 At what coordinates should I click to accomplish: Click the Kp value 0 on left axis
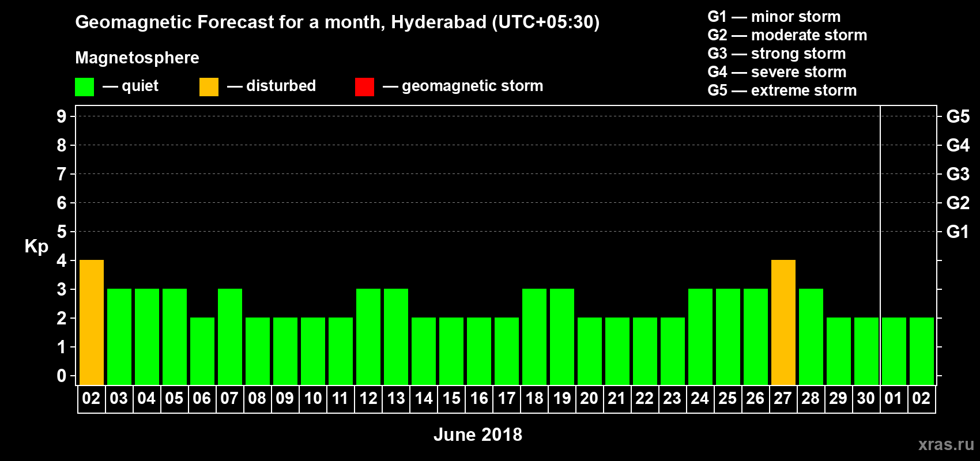[x=62, y=376]
